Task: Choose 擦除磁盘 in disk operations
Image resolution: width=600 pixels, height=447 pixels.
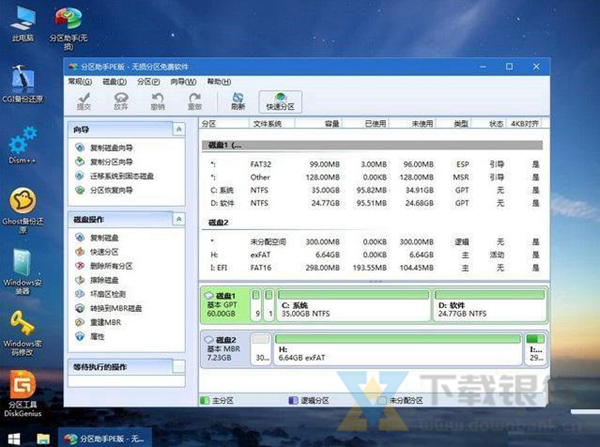Action: point(97,280)
